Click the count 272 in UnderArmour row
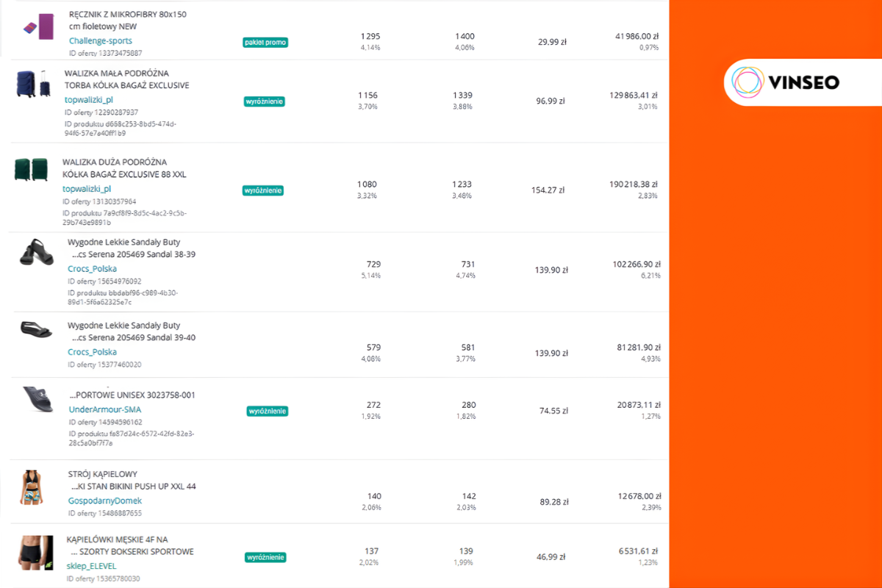The height and width of the screenshot is (588, 882). [373, 405]
